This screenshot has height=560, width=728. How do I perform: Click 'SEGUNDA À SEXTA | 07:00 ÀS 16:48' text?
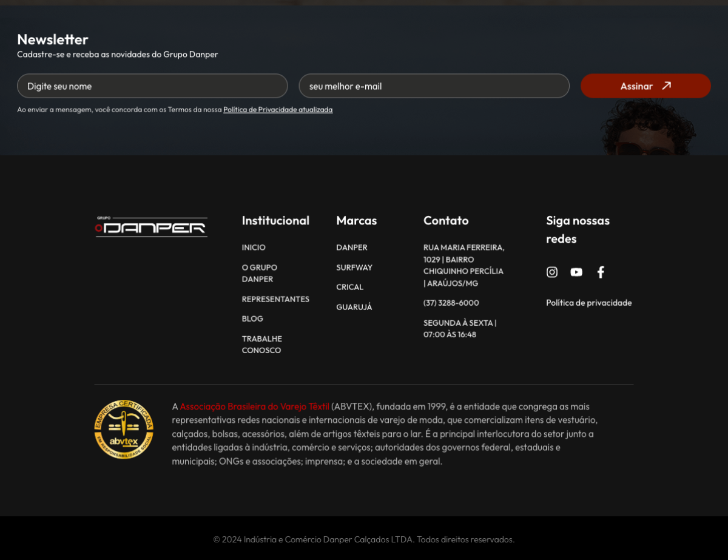pyautogui.click(x=460, y=328)
